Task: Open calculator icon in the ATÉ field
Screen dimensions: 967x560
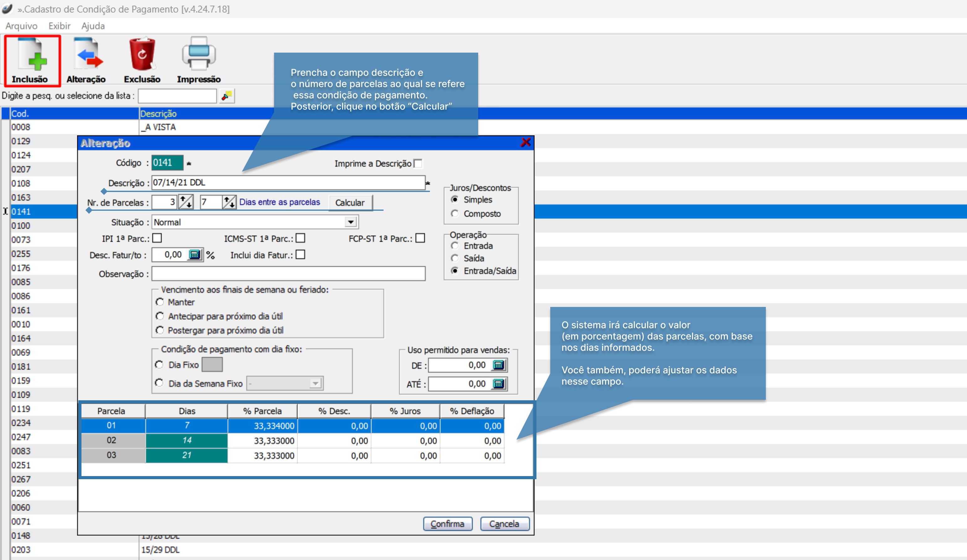Action: tap(498, 384)
